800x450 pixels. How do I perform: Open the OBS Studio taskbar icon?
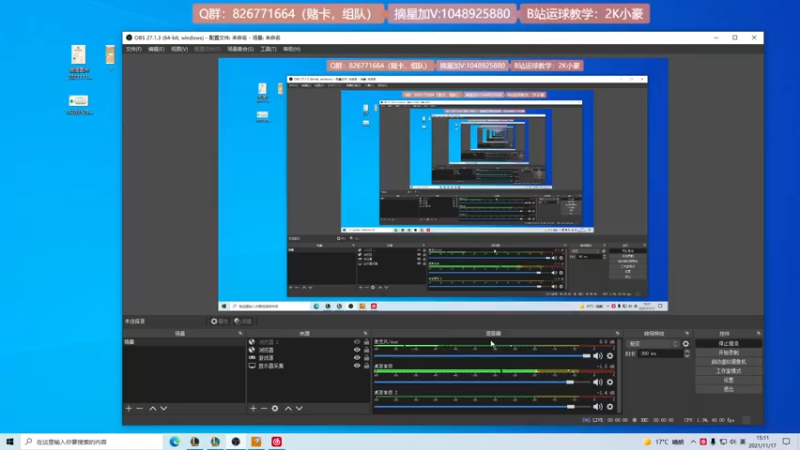(x=236, y=441)
